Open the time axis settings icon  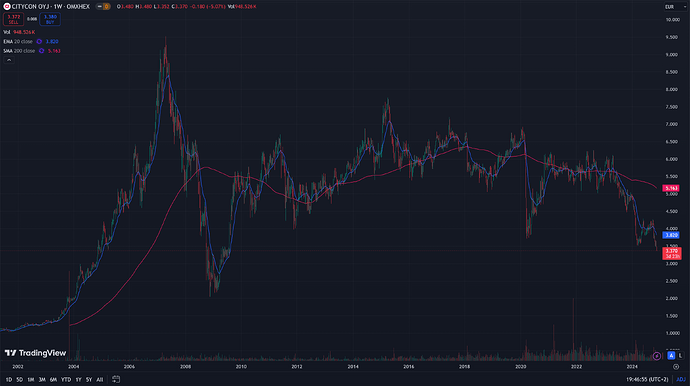[x=676, y=366]
